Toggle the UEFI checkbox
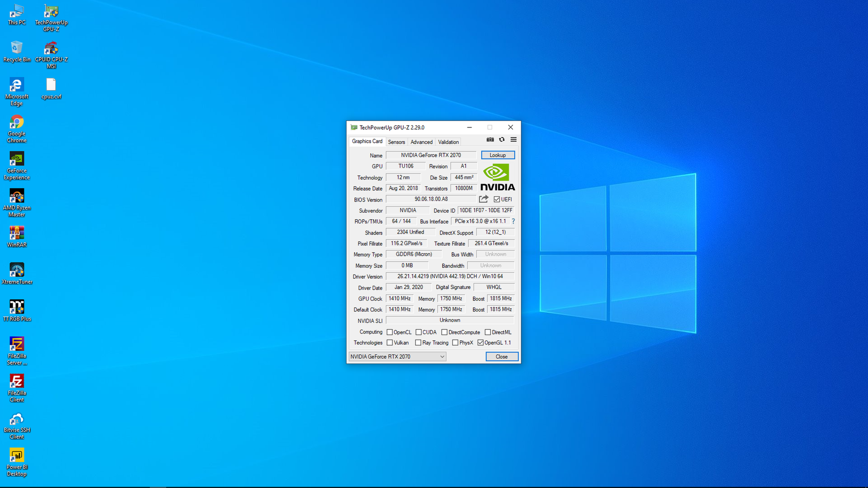This screenshot has width=868, height=488. point(496,199)
